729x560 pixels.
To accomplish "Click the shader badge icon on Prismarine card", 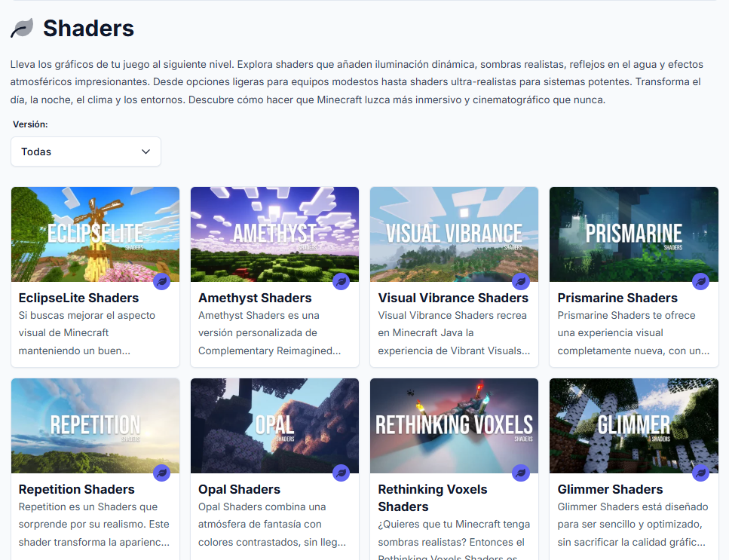I will point(700,282).
